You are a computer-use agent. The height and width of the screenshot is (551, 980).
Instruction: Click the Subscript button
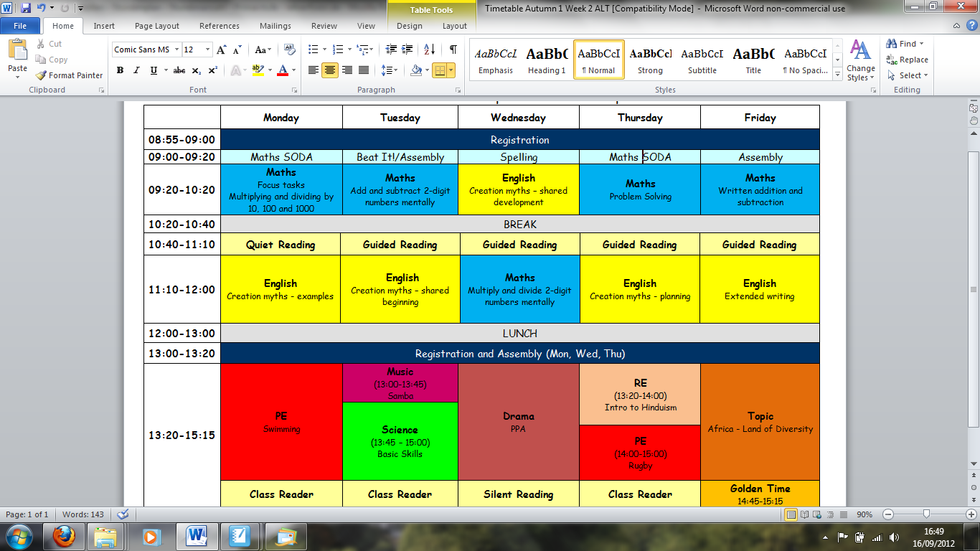(197, 70)
